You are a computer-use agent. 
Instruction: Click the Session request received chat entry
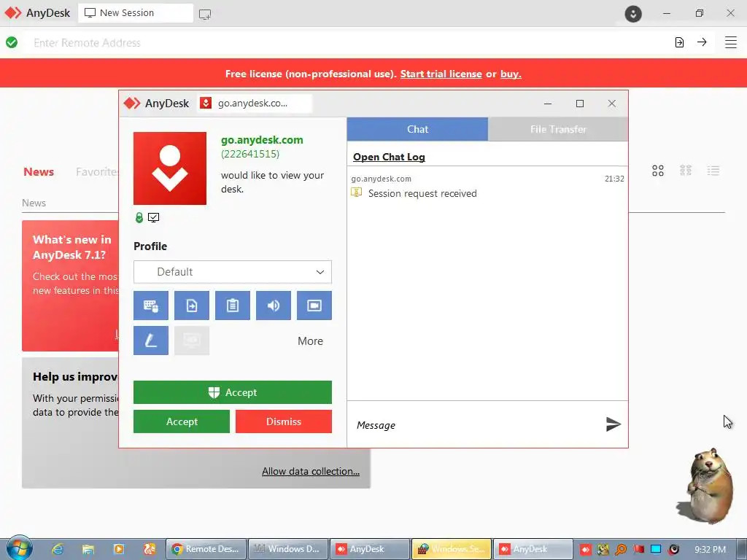pyautogui.click(x=422, y=193)
